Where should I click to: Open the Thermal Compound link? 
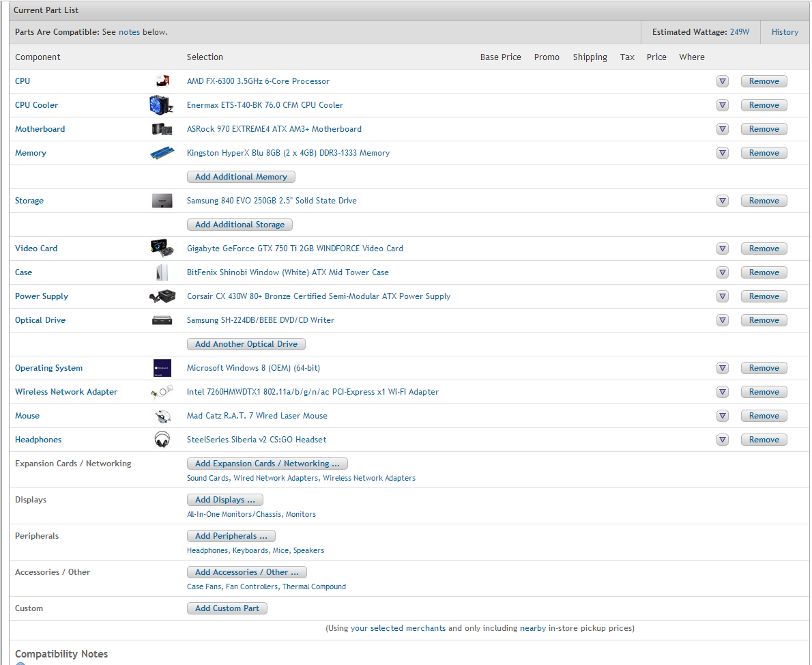[314, 586]
